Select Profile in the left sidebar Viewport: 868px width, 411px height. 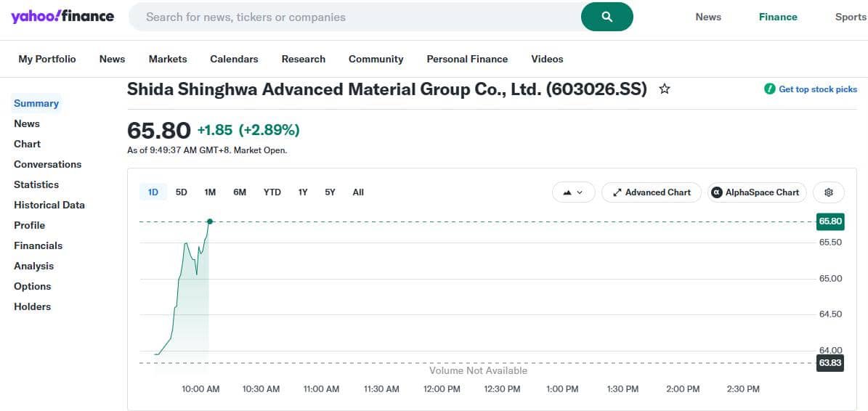tap(29, 226)
